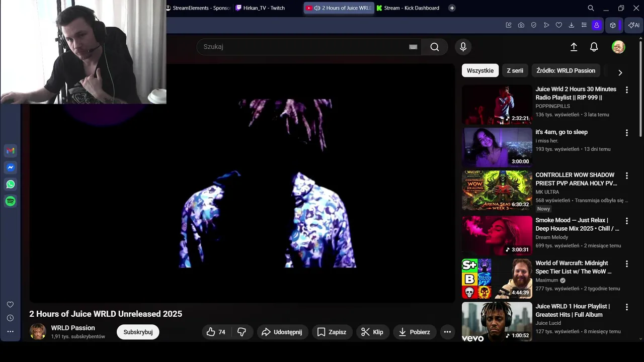Open browser downloads icon
This screenshot has width=644, height=362.
pos(572,25)
